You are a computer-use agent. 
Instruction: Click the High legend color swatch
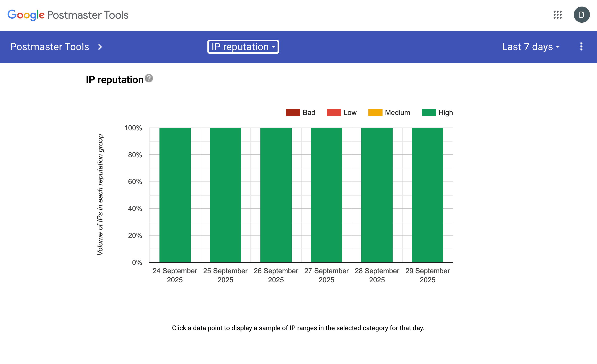(x=429, y=112)
